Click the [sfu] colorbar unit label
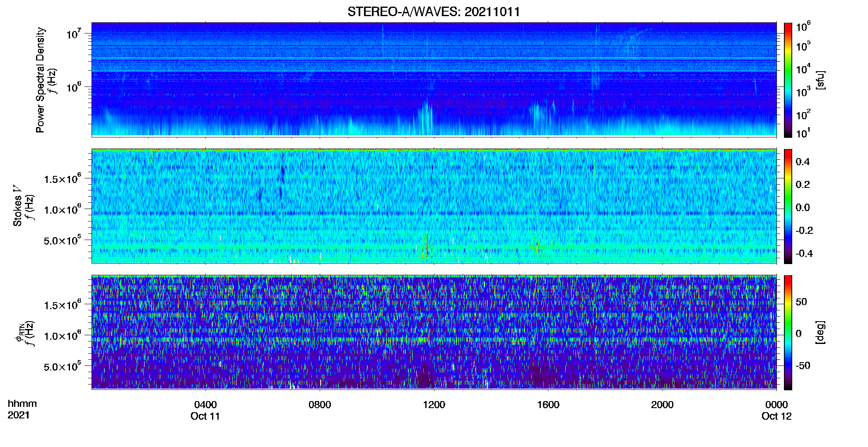868x447 pixels. tap(820, 80)
